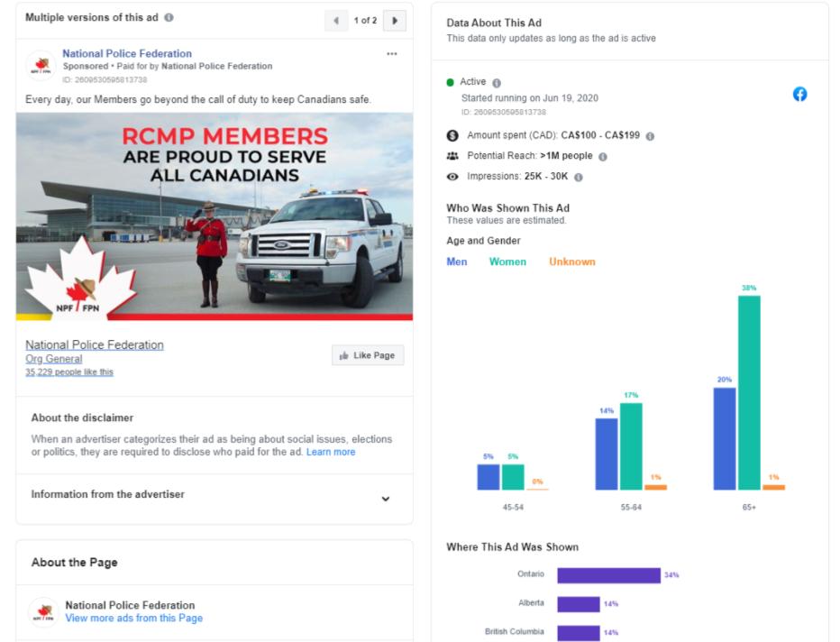Click NPF avatar in About the Page
The image size is (840, 642).
(43, 612)
